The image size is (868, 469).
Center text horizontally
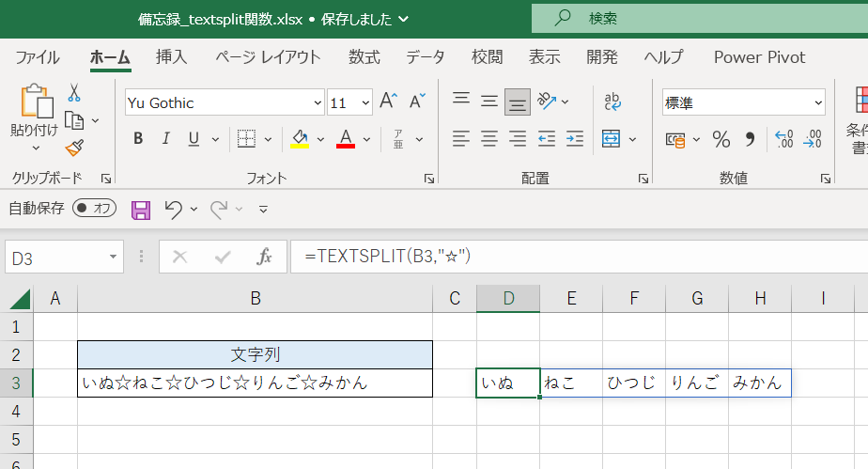[x=489, y=138]
